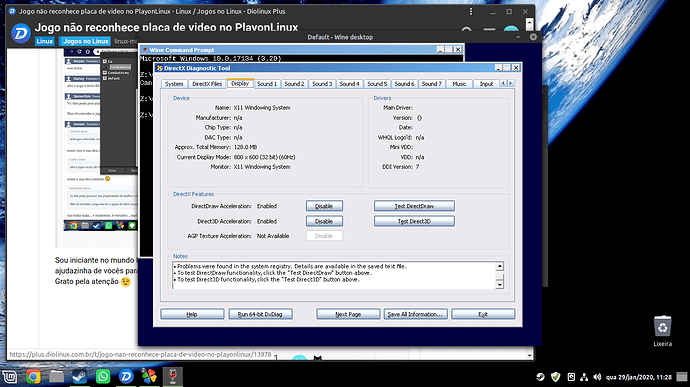
Task: Open the green shield update manager tray icon
Action: point(556,377)
